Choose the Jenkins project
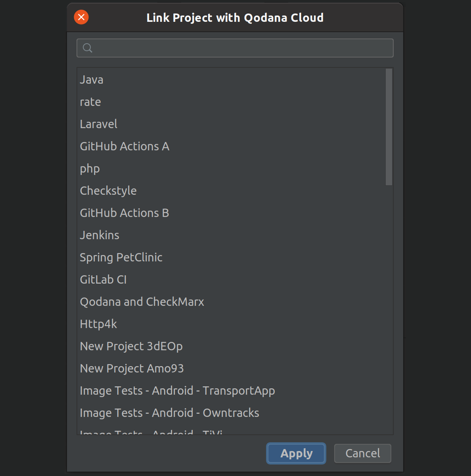 [100, 235]
